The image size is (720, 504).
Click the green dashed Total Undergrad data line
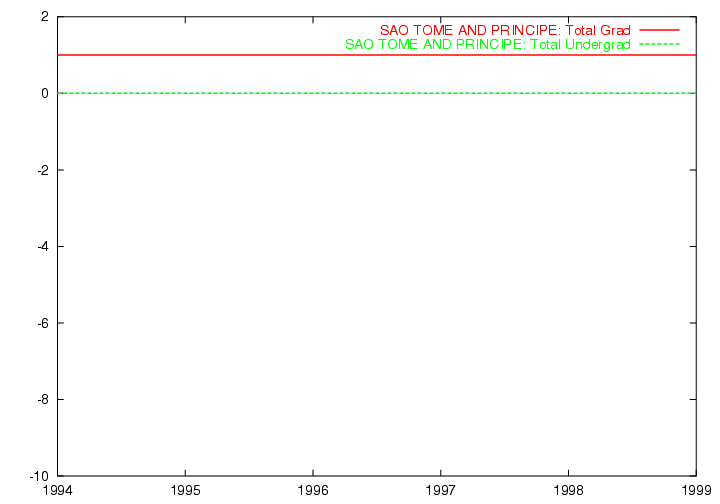pos(377,93)
